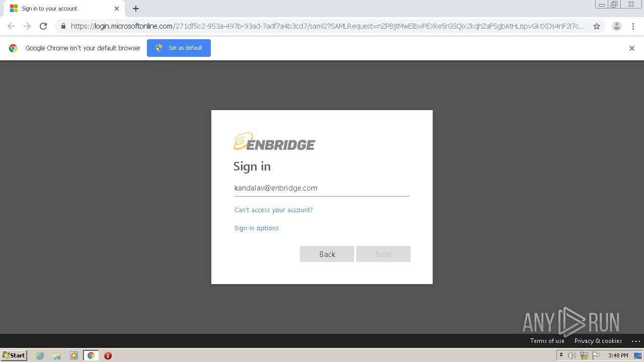Click the network tray icon
The image size is (644, 362).
coord(584,355)
